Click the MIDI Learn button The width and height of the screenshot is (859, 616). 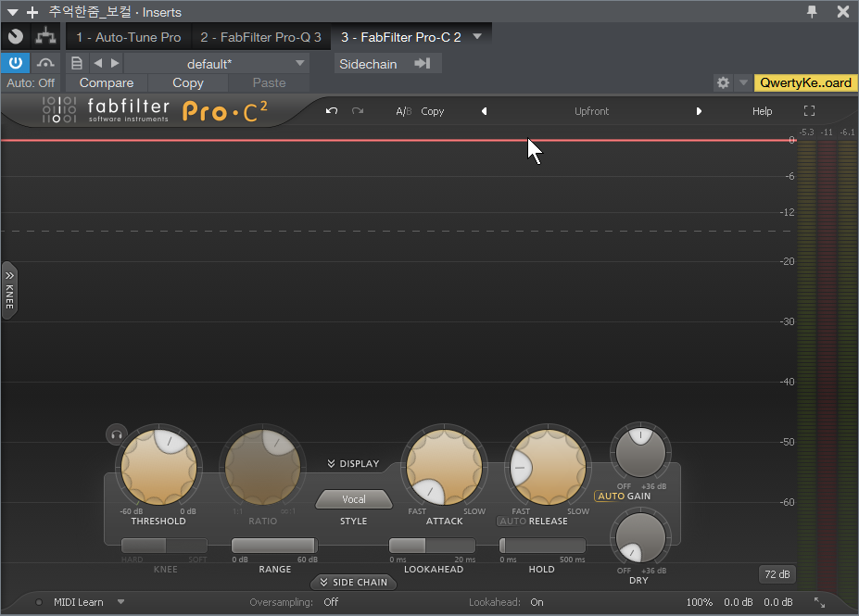79,602
